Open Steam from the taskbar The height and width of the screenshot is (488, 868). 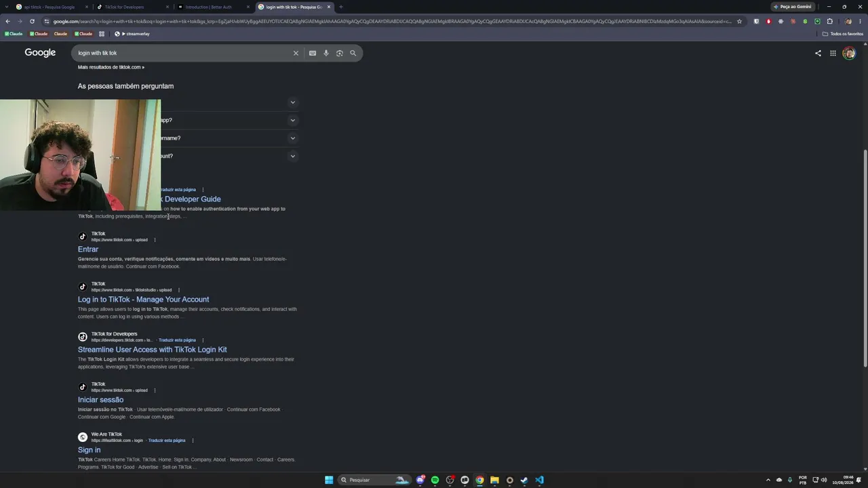pos(524,480)
